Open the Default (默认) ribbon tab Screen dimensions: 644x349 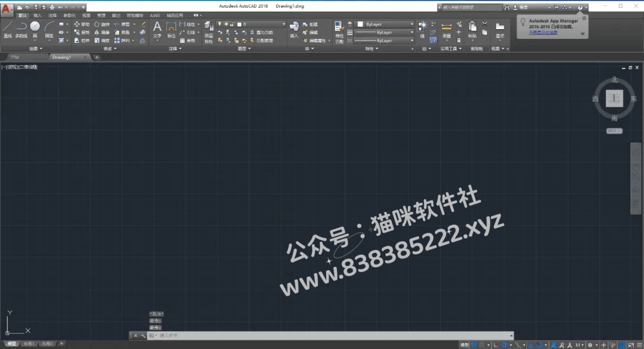tap(23, 15)
